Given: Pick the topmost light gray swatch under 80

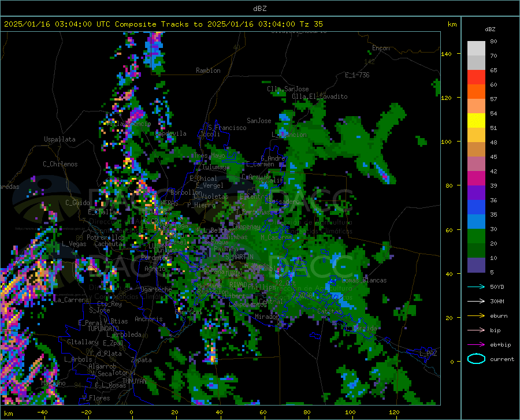Looking at the screenshot, I should coord(476,49).
